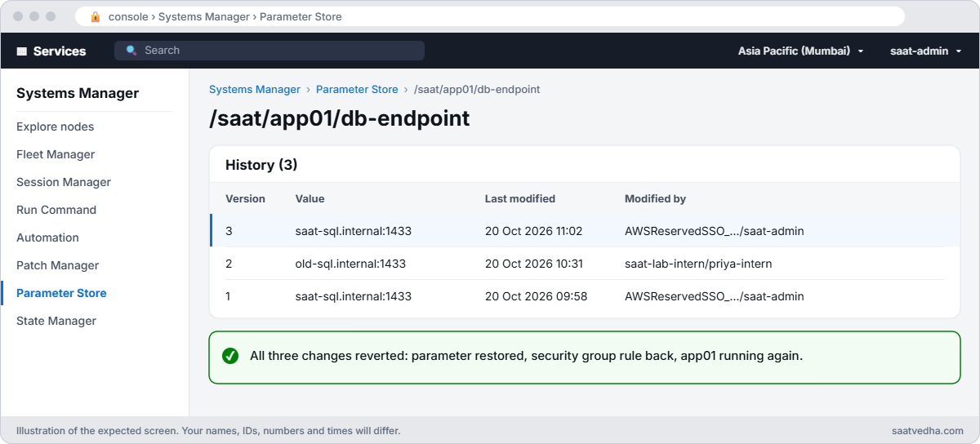Open Automation in sidebar
Image resolution: width=980 pixels, height=444 pixels.
pyautogui.click(x=47, y=238)
